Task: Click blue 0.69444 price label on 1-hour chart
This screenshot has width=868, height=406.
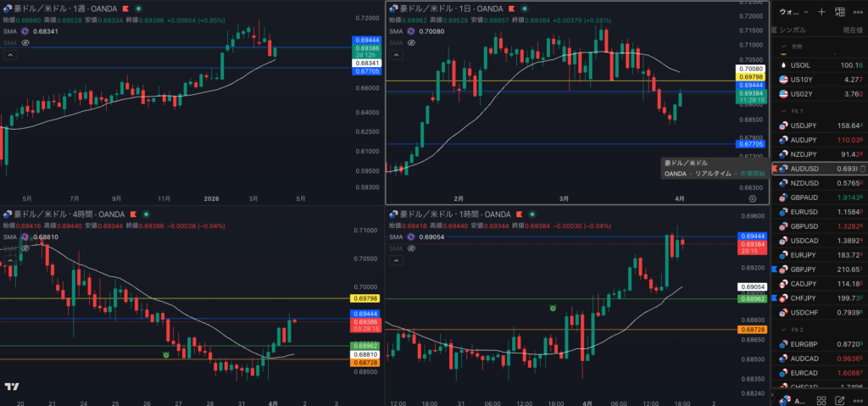Action: tap(751, 236)
